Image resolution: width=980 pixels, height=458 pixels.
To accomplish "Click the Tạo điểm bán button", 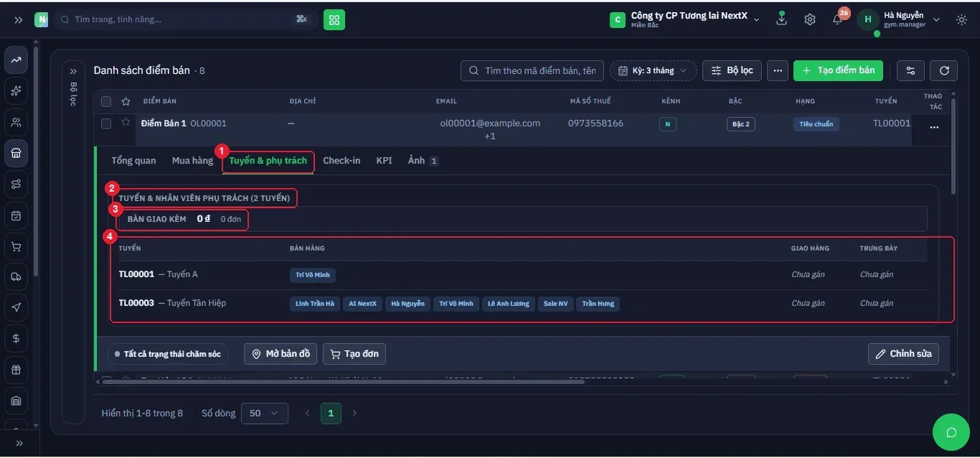I will tap(838, 70).
